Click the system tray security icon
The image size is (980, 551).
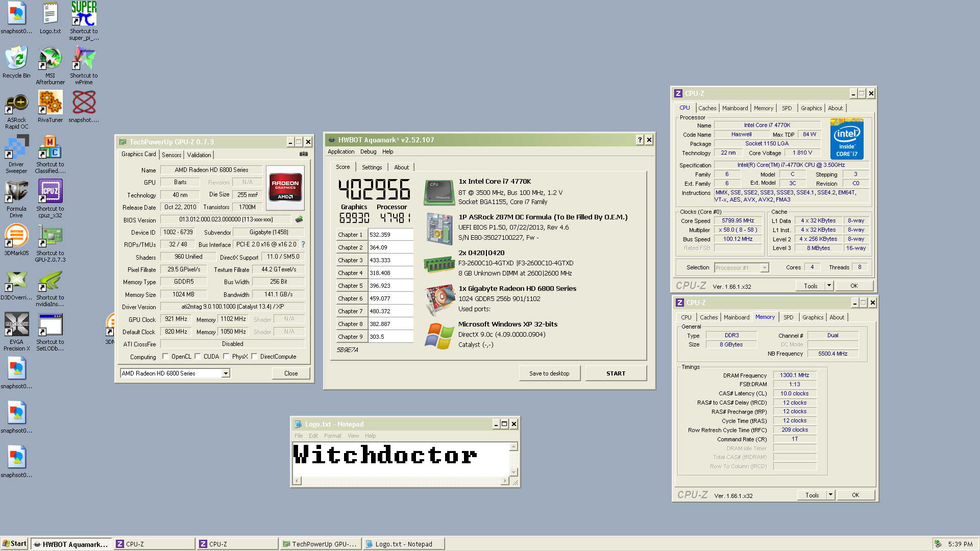pos(938,544)
